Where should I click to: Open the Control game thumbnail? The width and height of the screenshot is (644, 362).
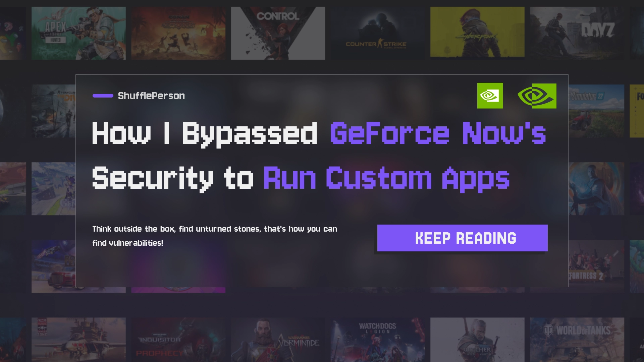(x=278, y=33)
